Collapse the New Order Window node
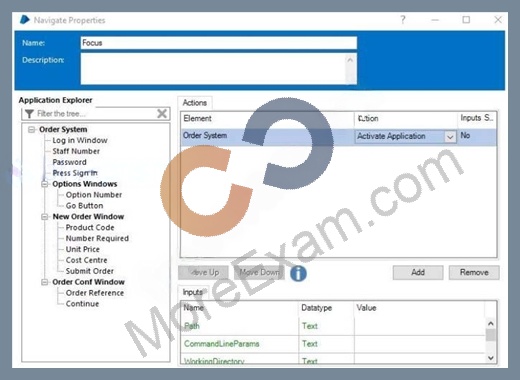Viewport: 520px width, 380px height. click(x=45, y=217)
